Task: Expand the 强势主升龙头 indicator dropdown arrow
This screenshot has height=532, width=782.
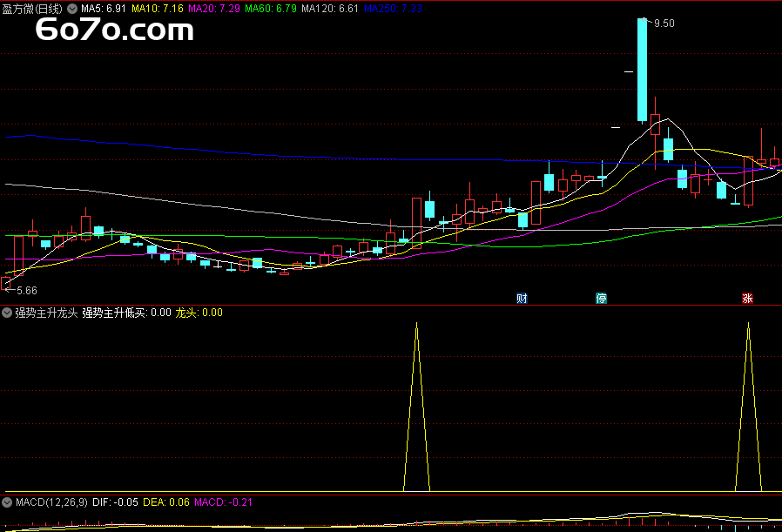Action: click(7, 313)
